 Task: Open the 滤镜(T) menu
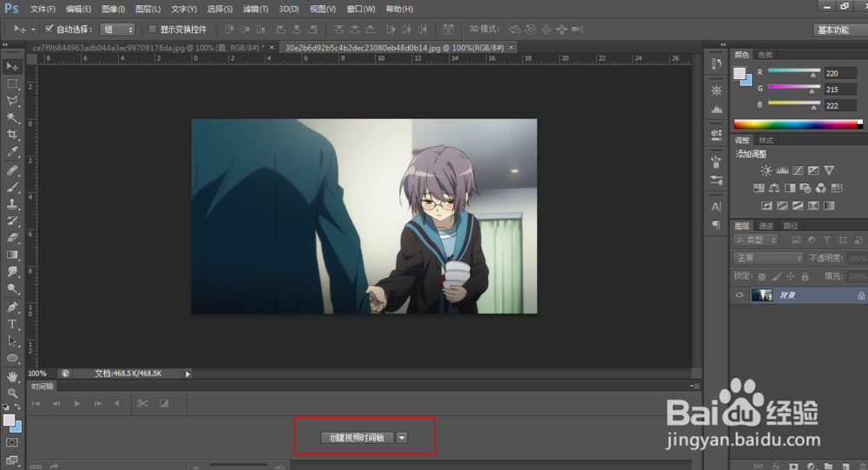tap(255, 10)
